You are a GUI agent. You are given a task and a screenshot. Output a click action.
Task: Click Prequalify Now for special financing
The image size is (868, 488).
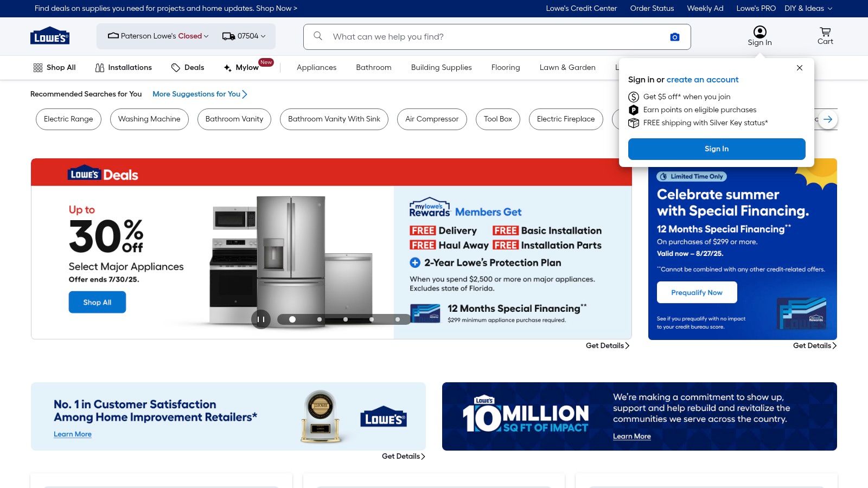[697, 292]
